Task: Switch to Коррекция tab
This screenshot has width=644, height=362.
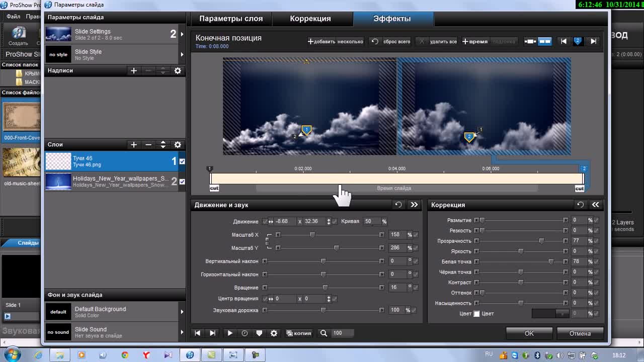Action: point(310,19)
